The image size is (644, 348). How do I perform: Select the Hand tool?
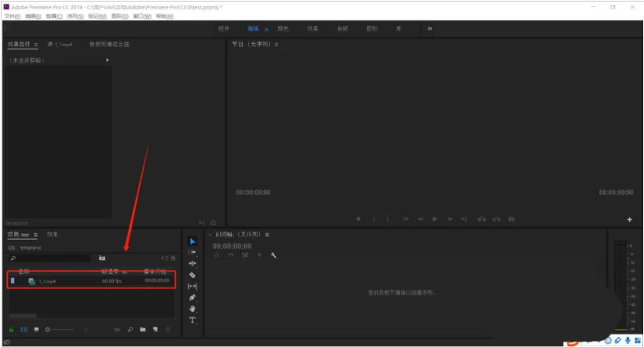[x=192, y=309]
